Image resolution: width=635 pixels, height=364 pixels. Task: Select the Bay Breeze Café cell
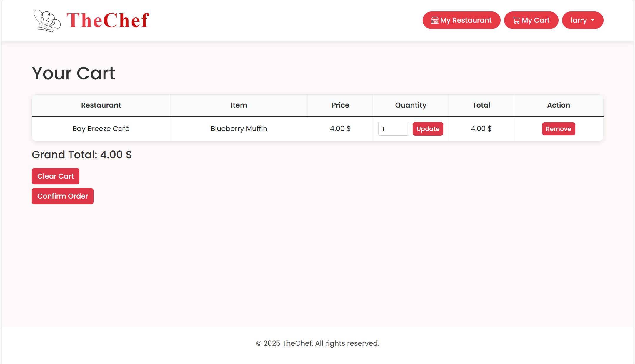pyautogui.click(x=101, y=129)
